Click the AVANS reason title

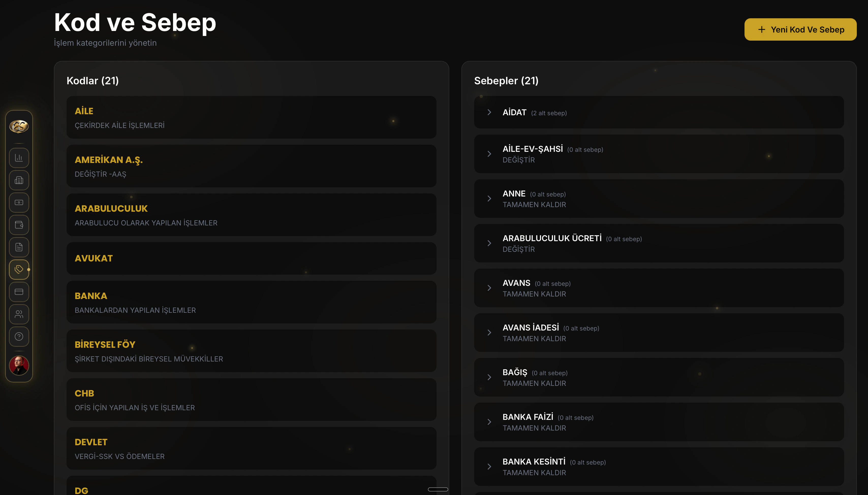(516, 283)
